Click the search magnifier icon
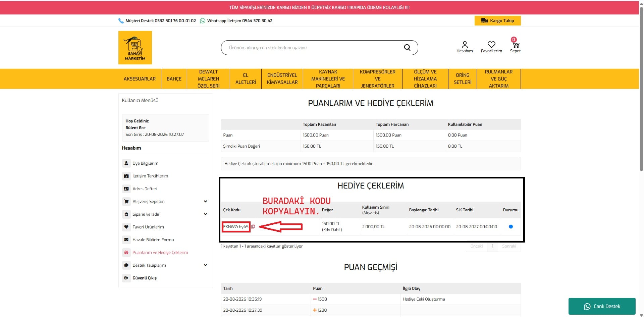 coord(407,48)
